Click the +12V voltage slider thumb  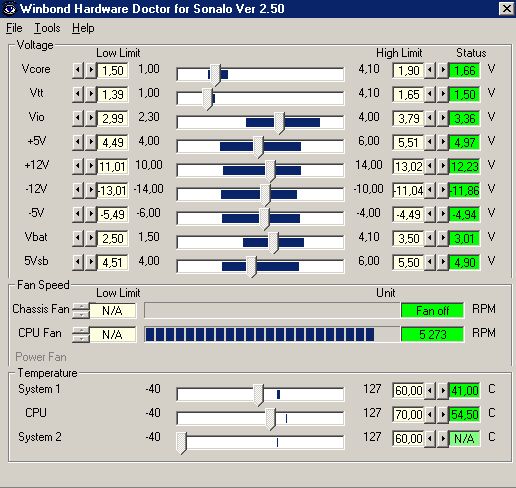[x=270, y=171]
